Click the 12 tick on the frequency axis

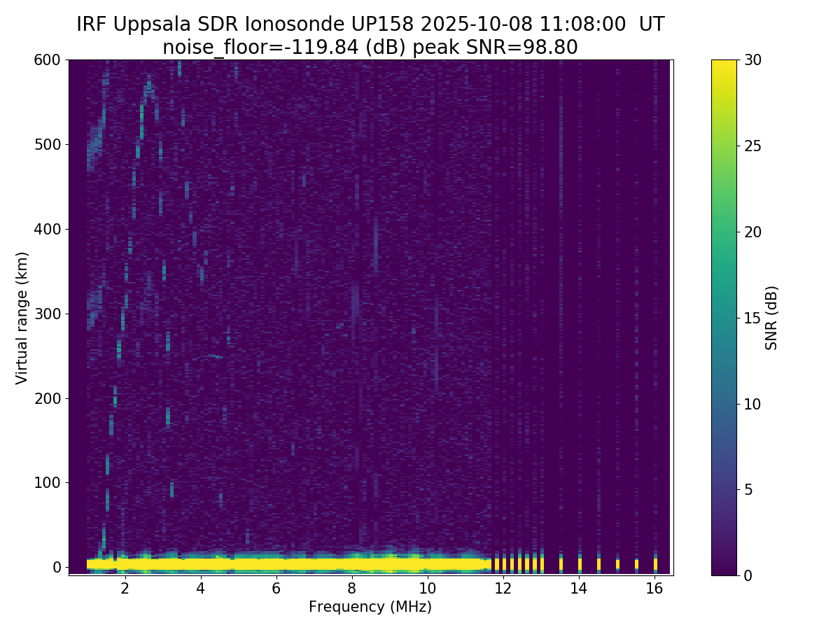click(x=503, y=589)
